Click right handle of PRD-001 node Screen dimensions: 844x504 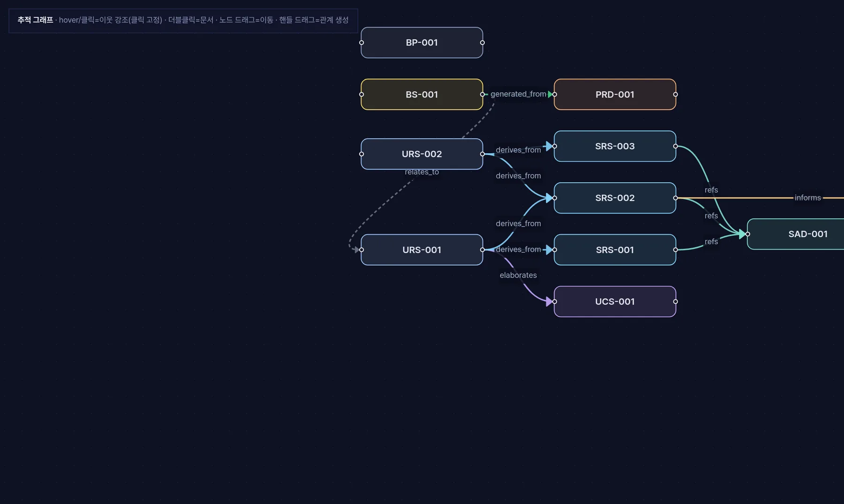coord(676,94)
